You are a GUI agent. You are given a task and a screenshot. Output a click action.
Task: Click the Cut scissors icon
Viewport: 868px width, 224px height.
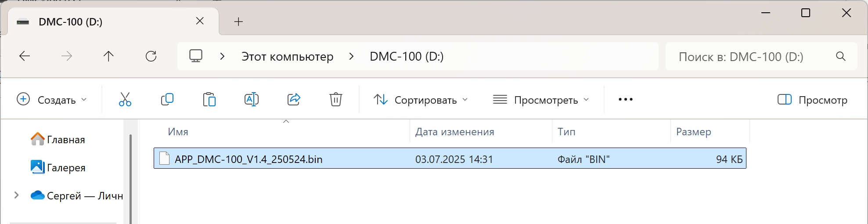pos(125,100)
